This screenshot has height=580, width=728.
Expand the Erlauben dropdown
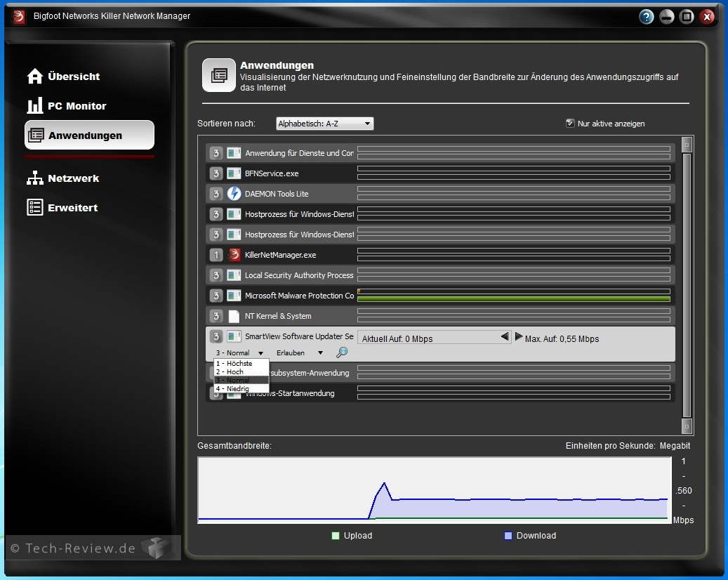point(300,353)
